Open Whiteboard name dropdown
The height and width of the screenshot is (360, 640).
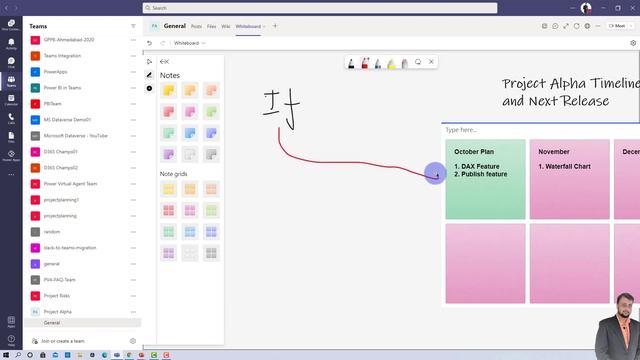click(190, 43)
